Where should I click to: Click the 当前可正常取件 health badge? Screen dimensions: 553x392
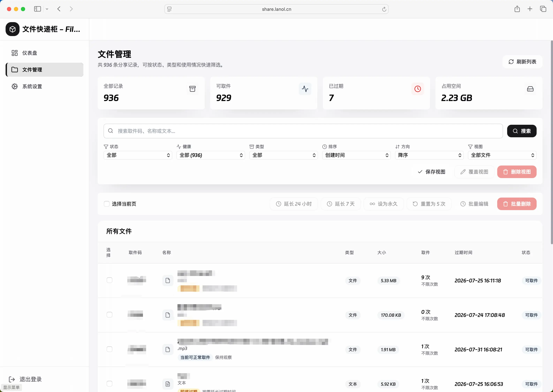(x=195, y=358)
